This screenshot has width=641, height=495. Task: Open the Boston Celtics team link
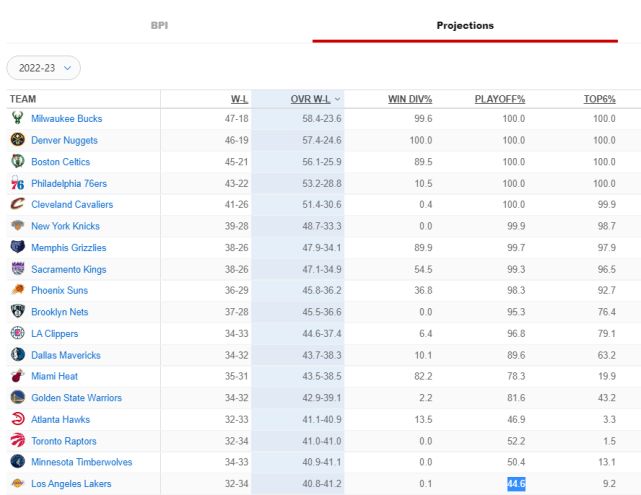click(61, 162)
